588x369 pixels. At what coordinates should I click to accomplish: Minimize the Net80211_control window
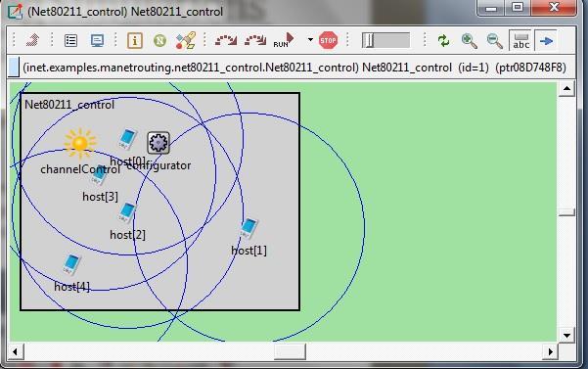tap(491, 7)
